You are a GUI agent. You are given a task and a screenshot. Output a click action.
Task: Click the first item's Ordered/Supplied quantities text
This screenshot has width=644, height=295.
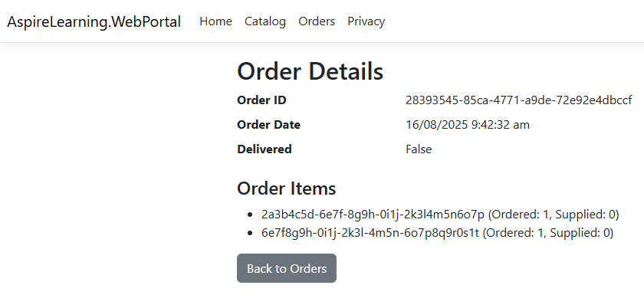pyautogui.click(x=554, y=215)
